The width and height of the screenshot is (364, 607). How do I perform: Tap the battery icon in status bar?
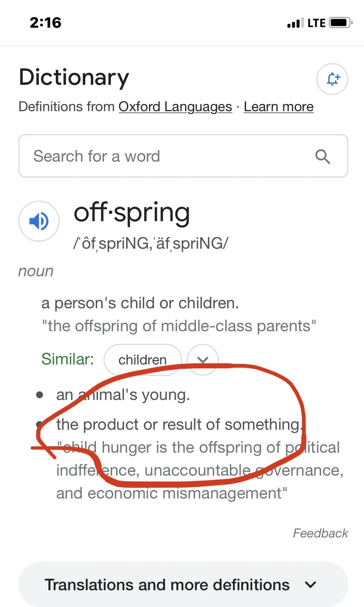(x=340, y=23)
